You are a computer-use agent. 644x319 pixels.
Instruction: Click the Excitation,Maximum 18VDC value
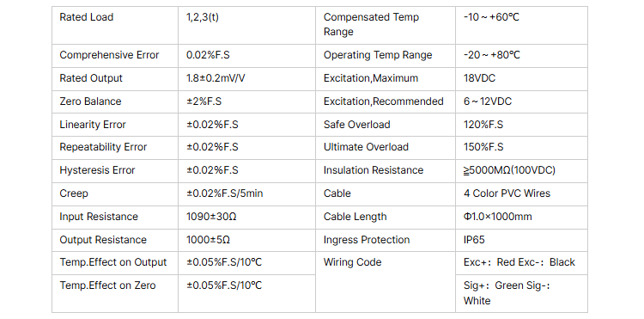[x=479, y=78]
